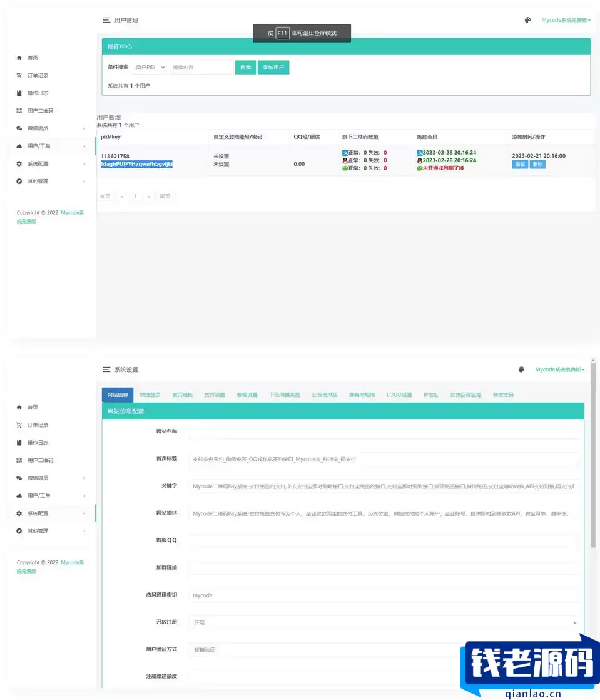
Task: Click the 店员通讯密钥 field containing mycode
Action: point(384,595)
